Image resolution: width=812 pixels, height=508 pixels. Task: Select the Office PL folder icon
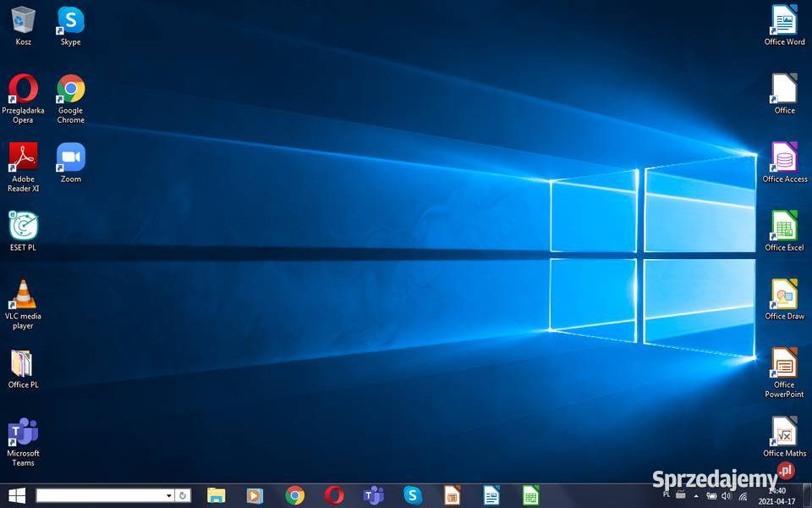[23, 368]
